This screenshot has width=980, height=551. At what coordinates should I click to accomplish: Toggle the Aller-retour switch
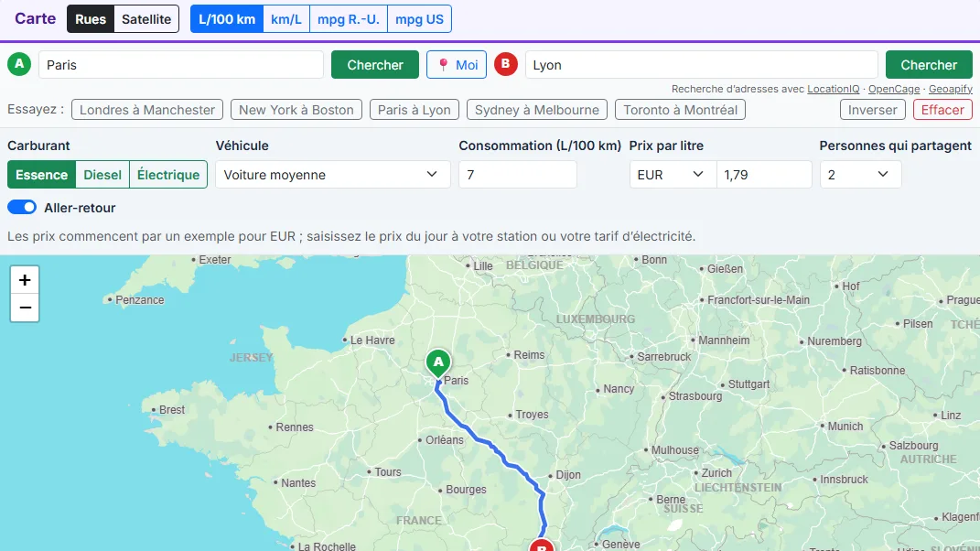(22, 208)
